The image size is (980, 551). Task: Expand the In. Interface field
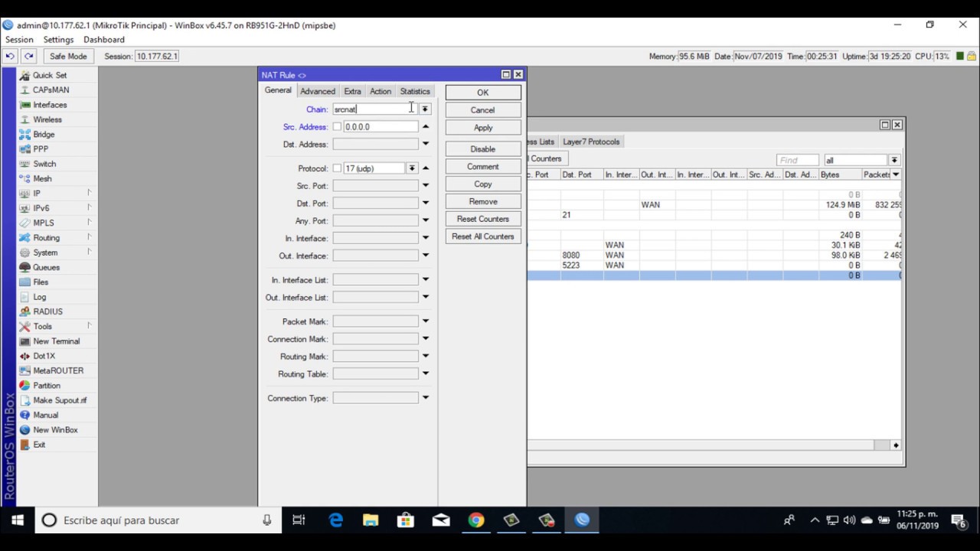point(426,238)
